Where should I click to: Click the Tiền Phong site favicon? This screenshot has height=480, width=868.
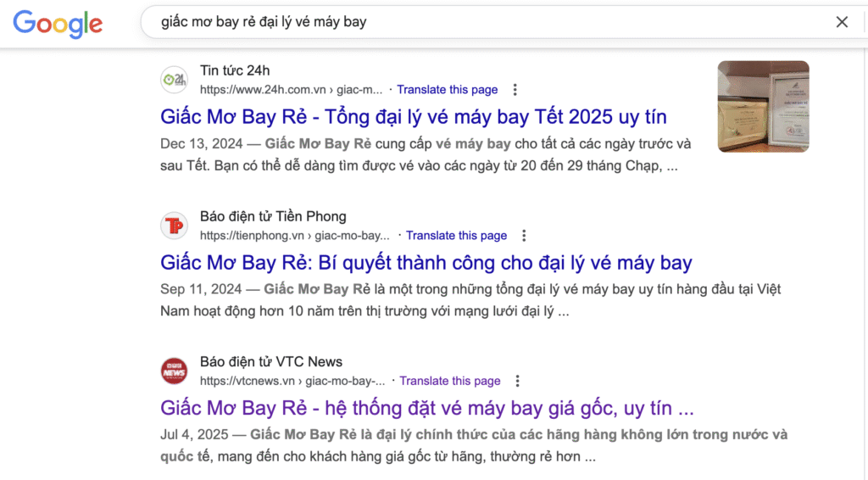(175, 226)
